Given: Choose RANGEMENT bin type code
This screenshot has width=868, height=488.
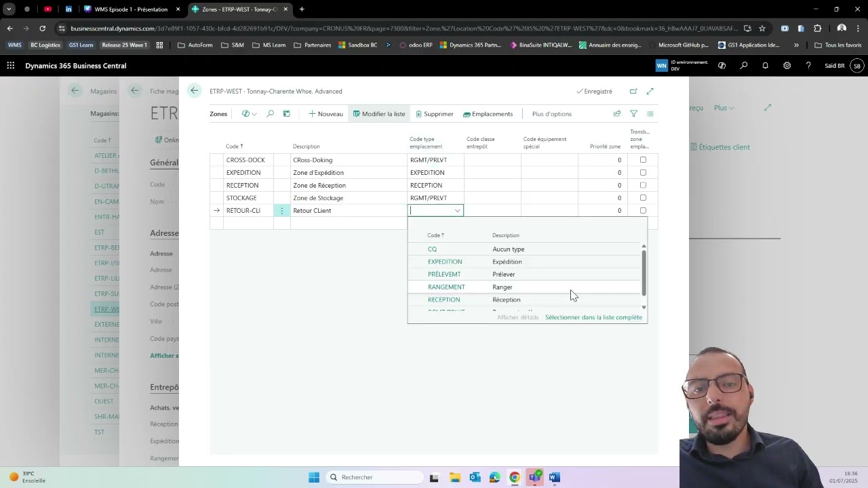Looking at the screenshot, I should pyautogui.click(x=446, y=287).
